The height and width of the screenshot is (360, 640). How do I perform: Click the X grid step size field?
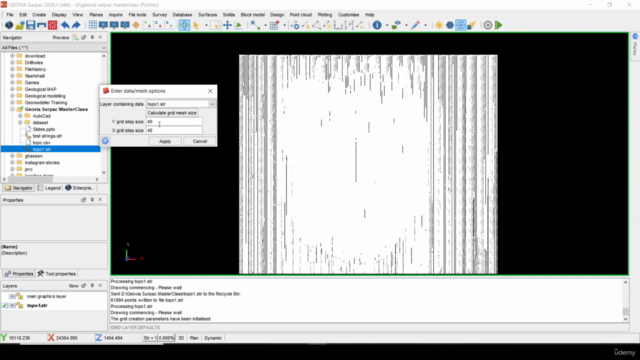[174, 130]
